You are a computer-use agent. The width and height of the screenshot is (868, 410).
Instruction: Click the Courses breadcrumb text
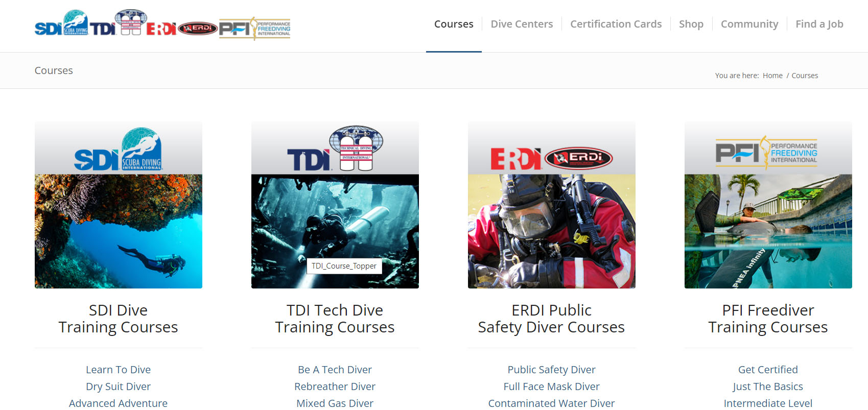coord(805,76)
